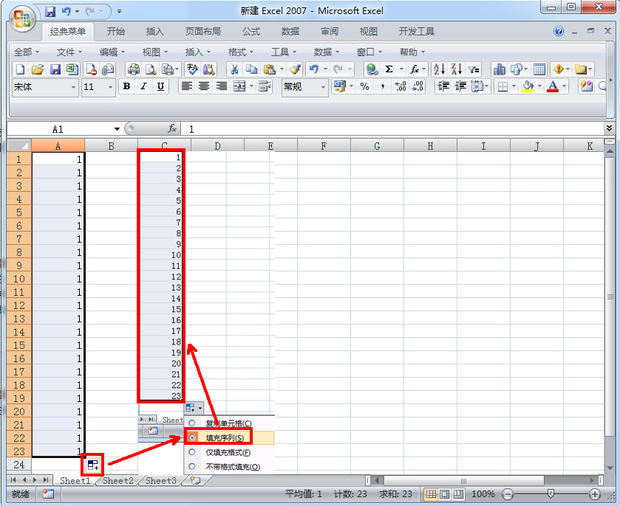The image size is (620, 506).
Task: Click the 100% zoom level button
Action: coord(483,494)
